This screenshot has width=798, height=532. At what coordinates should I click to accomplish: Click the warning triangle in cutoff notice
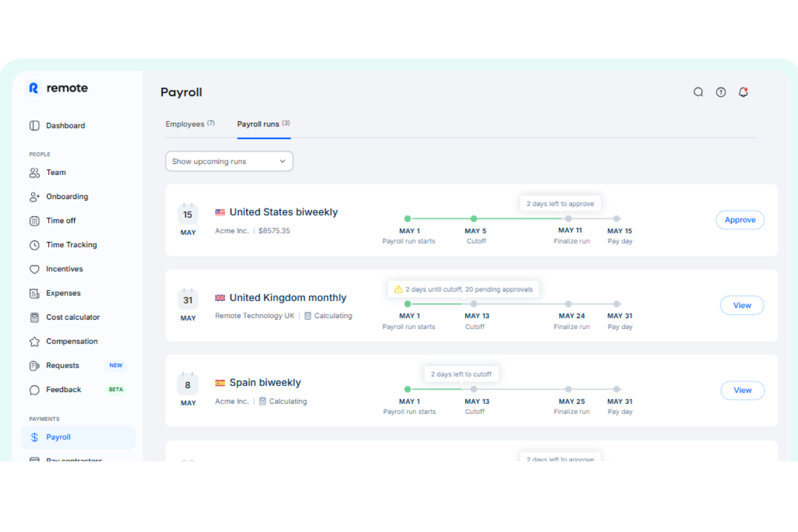398,289
